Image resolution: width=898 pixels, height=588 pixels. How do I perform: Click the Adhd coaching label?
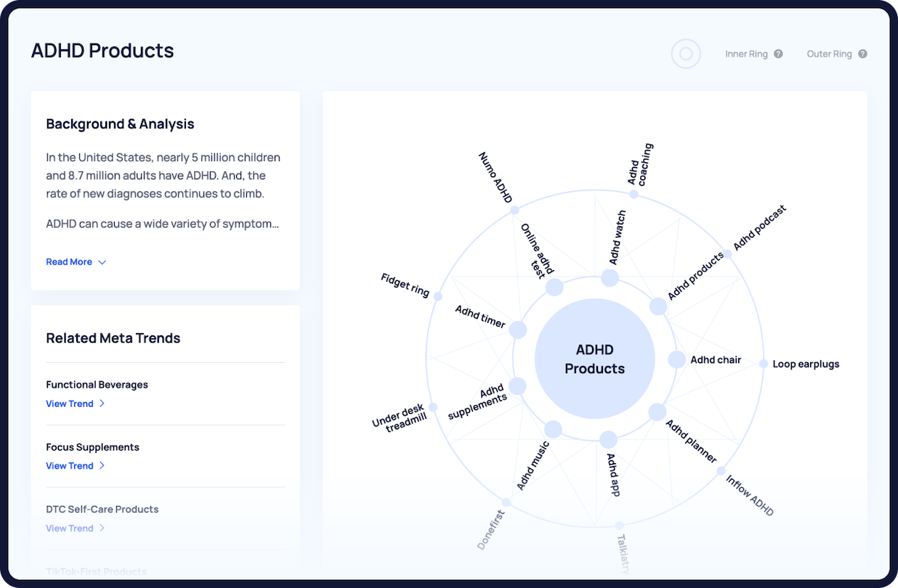[x=640, y=165]
